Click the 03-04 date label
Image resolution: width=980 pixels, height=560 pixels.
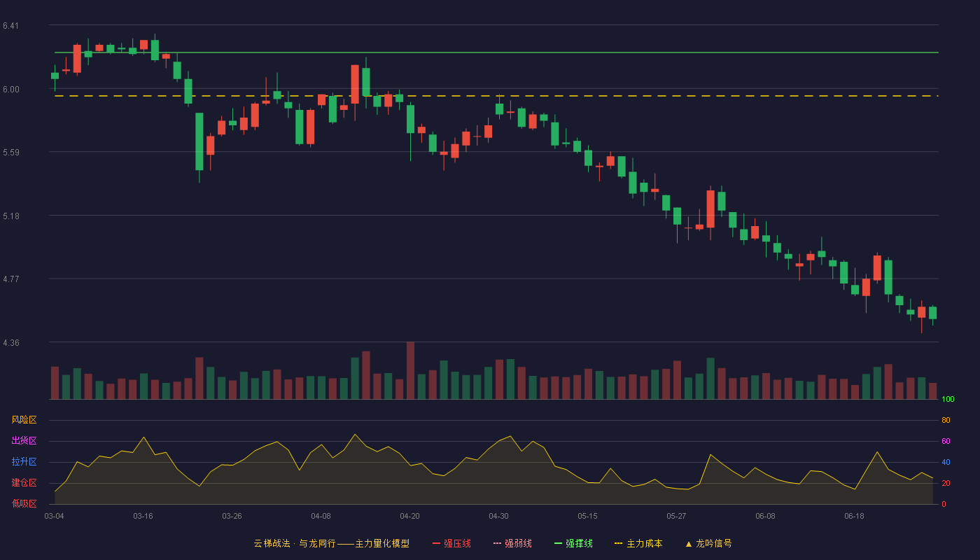pos(54,516)
